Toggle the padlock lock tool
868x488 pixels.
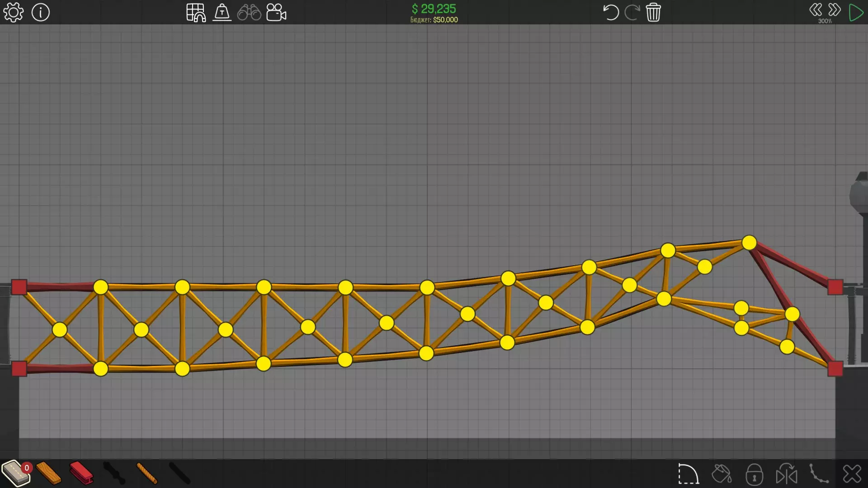[x=754, y=474]
